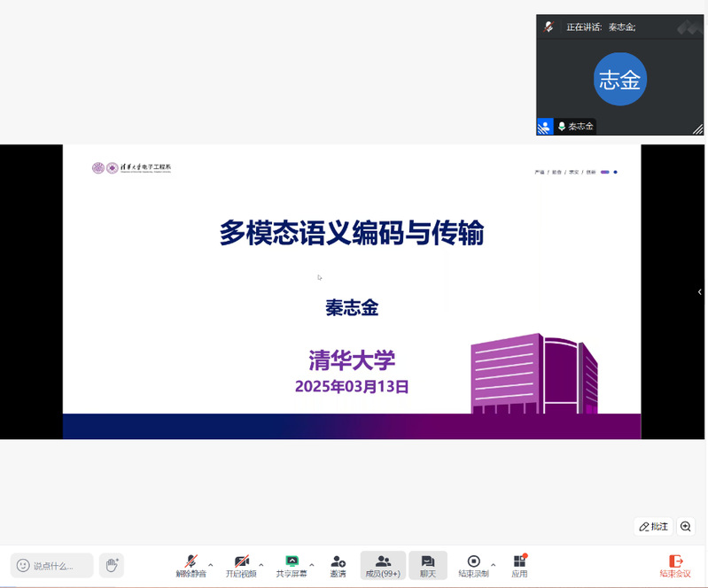Image resolution: width=708 pixels, height=588 pixels.
Task: Expand video options arrow beside 开启视频
Action: [261, 565]
